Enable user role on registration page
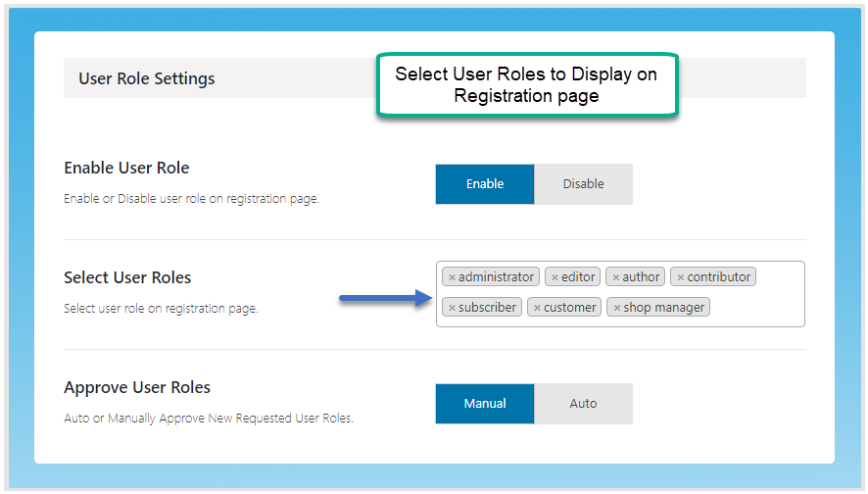This screenshot has height=494, width=868. pos(485,184)
